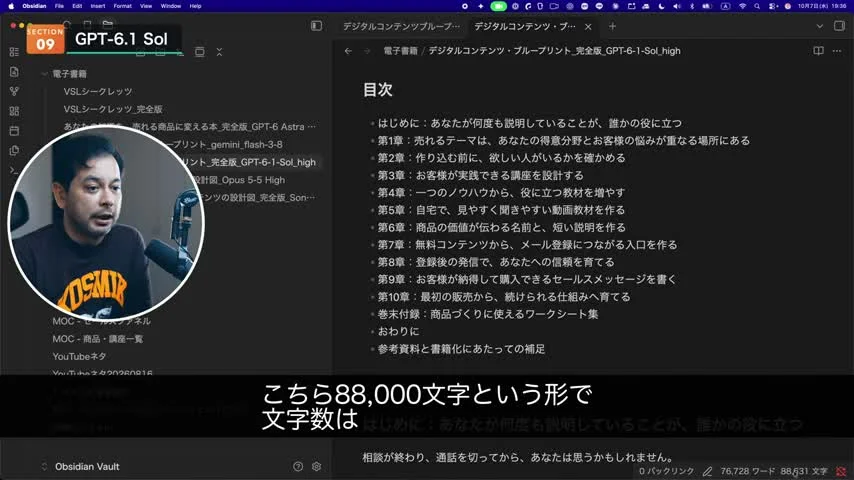Click the insert template ribbon icon
The width and height of the screenshot is (854, 480).
[14, 150]
